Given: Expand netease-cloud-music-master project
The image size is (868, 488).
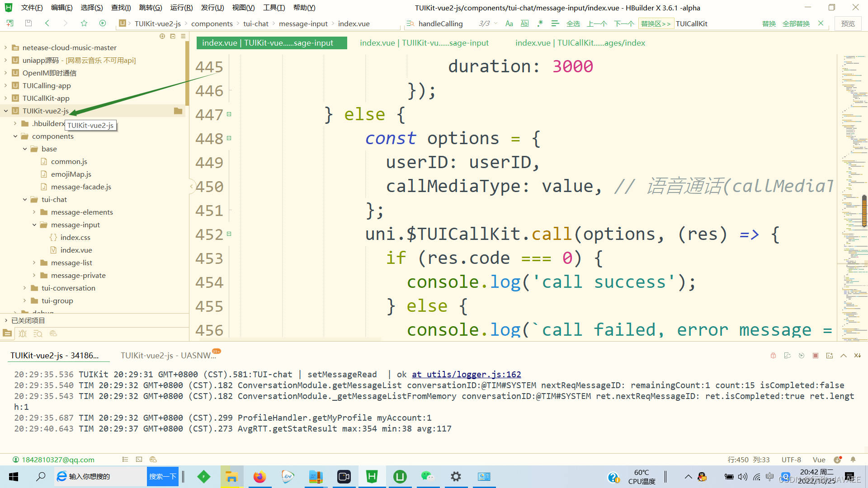Looking at the screenshot, I should point(6,47).
